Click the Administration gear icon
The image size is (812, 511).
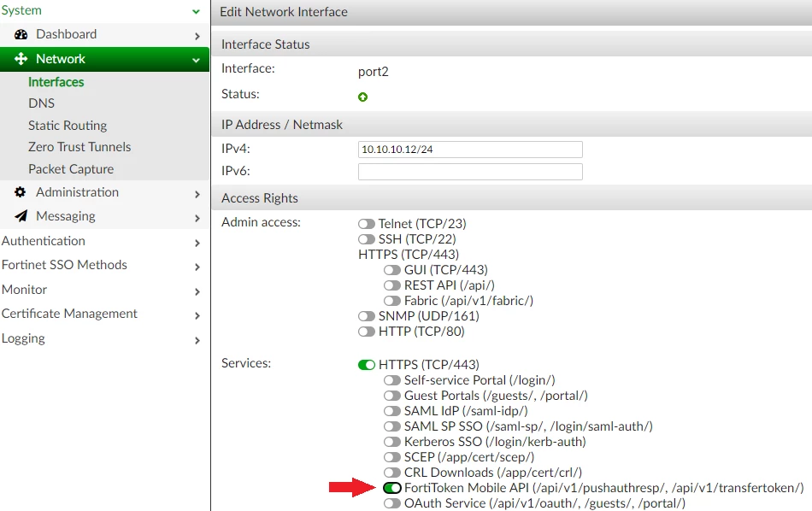[21, 192]
